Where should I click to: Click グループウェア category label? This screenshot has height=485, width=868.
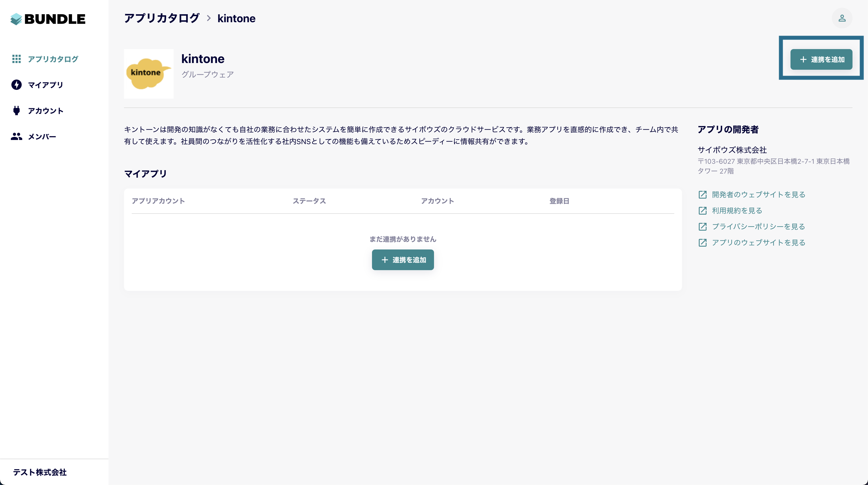coord(207,74)
